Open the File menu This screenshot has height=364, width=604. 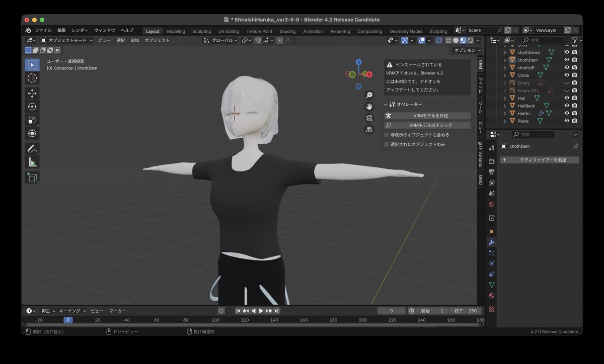click(43, 31)
